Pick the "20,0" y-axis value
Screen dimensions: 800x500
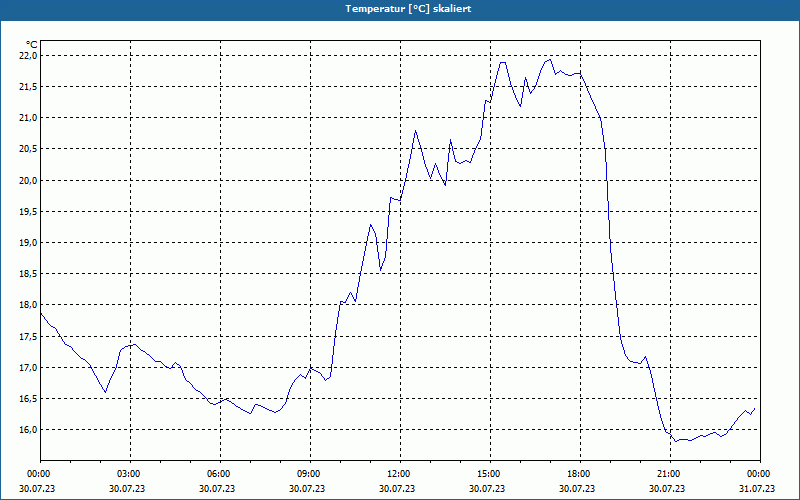(29, 181)
